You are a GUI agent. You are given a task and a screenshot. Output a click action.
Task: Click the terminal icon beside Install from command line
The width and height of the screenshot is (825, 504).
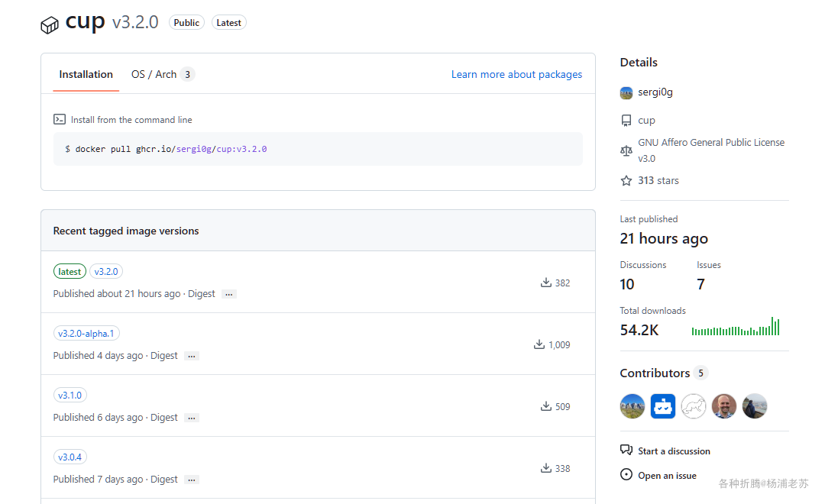coord(60,119)
